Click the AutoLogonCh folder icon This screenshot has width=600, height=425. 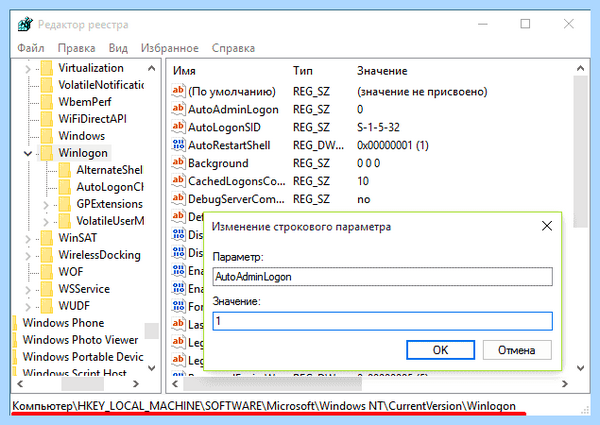tap(65, 187)
